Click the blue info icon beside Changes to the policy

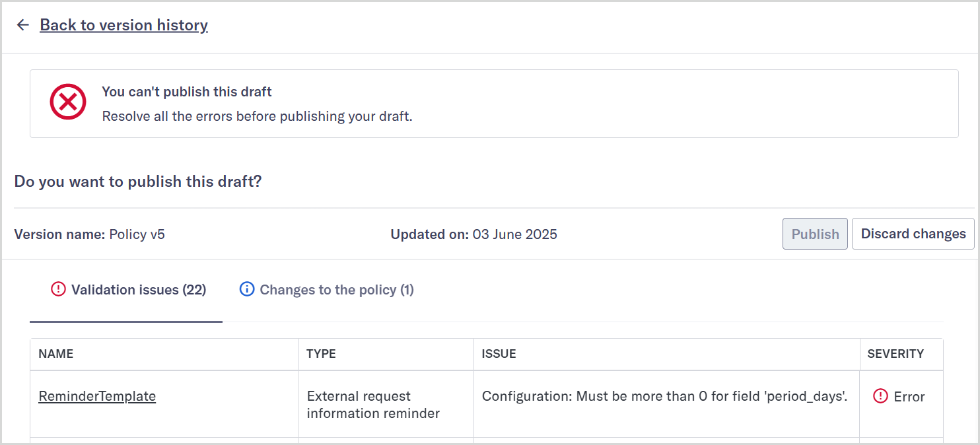(246, 289)
